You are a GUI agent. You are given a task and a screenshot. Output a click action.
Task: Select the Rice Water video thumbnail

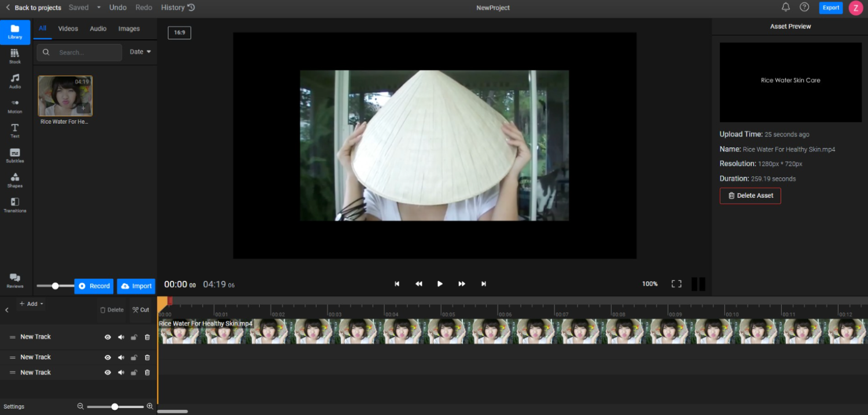pyautogui.click(x=65, y=96)
